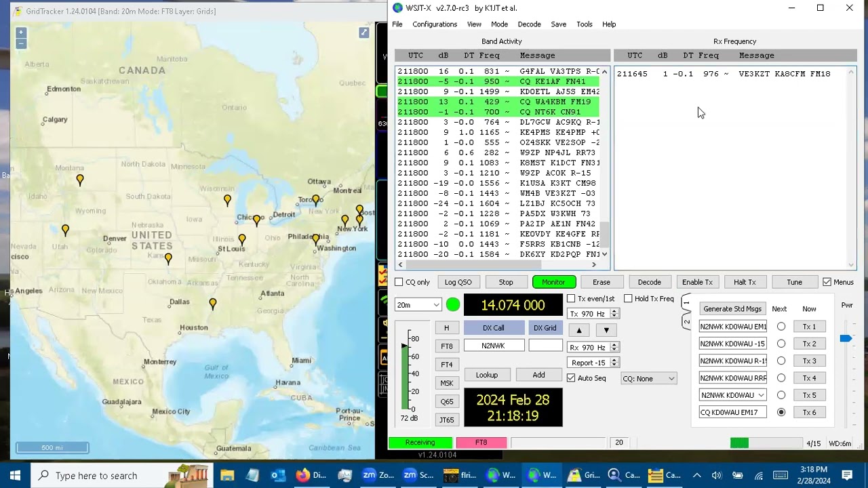Screen dimensions: 868x488
Task: Open the View menu
Action: [x=474, y=24]
